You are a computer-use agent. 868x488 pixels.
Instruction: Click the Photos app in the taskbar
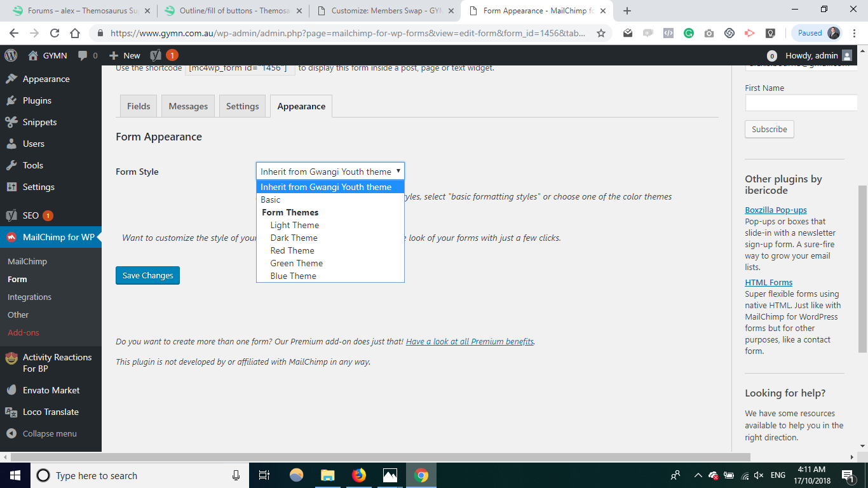tap(390, 475)
